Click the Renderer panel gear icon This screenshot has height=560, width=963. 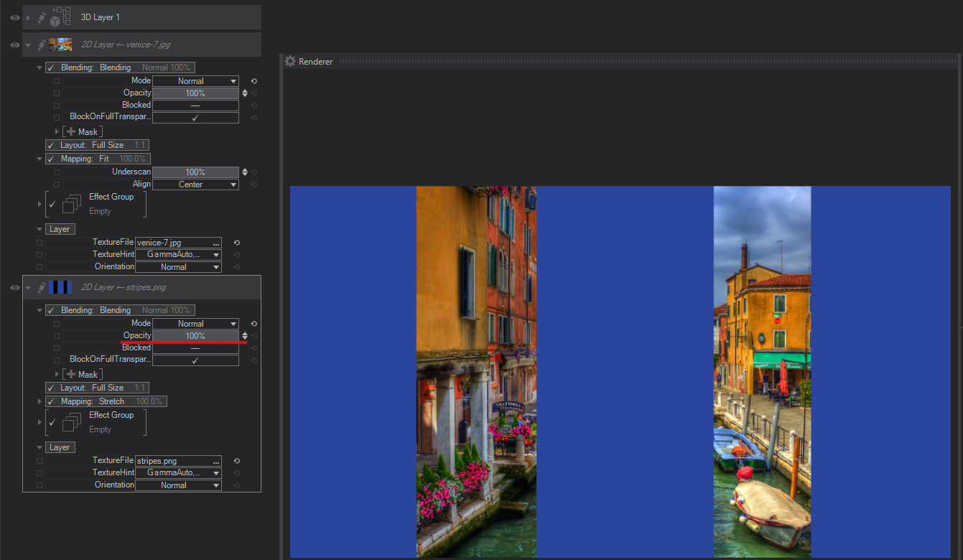tap(290, 62)
